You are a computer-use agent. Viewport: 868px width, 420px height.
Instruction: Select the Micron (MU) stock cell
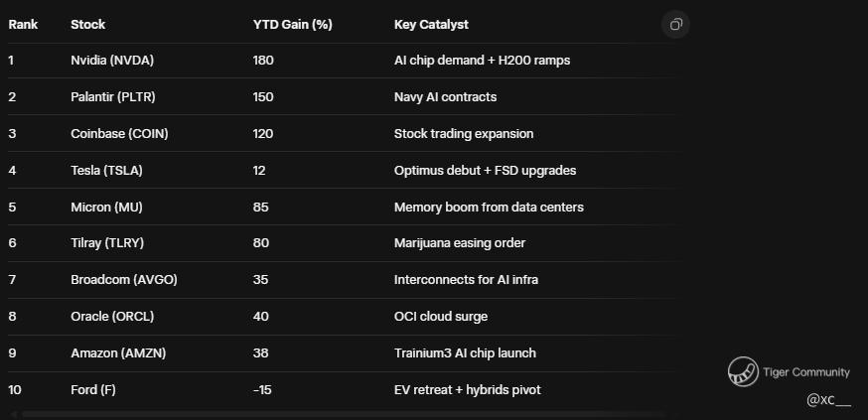point(106,208)
